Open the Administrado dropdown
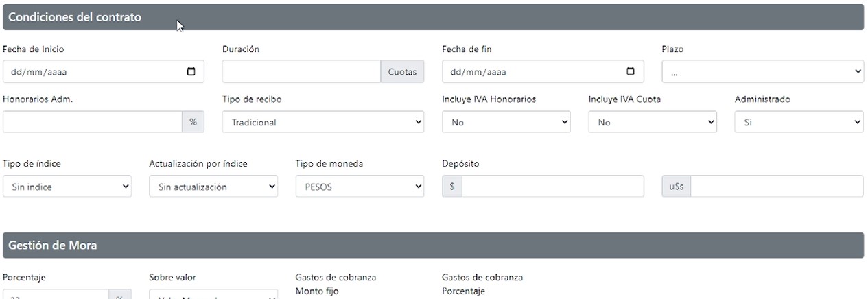The height and width of the screenshot is (299, 868). pyautogui.click(x=799, y=122)
